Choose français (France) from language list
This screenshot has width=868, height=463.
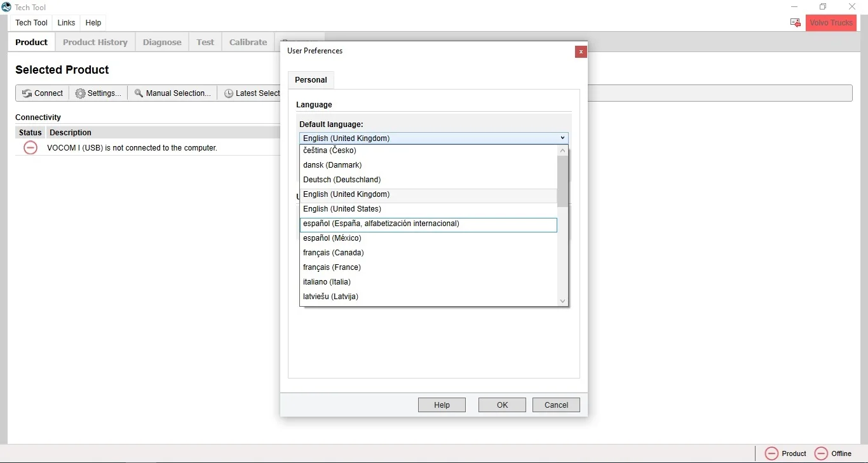[428, 267]
